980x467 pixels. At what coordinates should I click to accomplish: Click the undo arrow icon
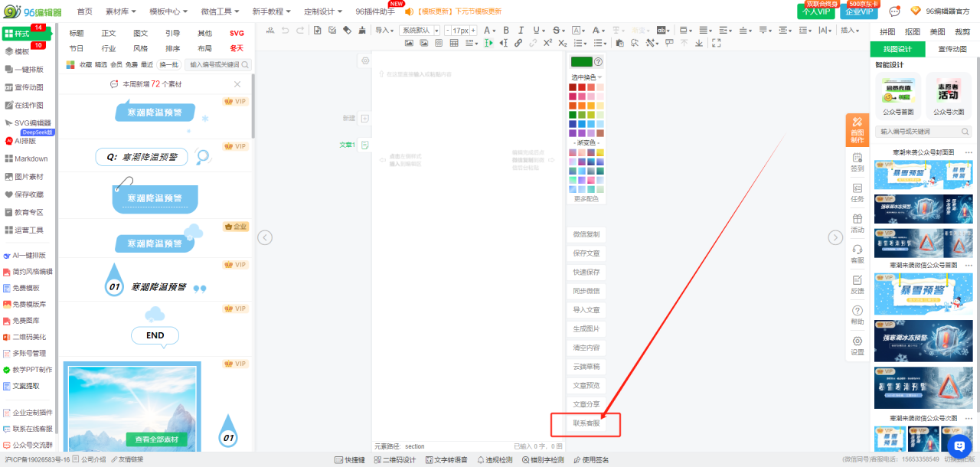point(286,31)
